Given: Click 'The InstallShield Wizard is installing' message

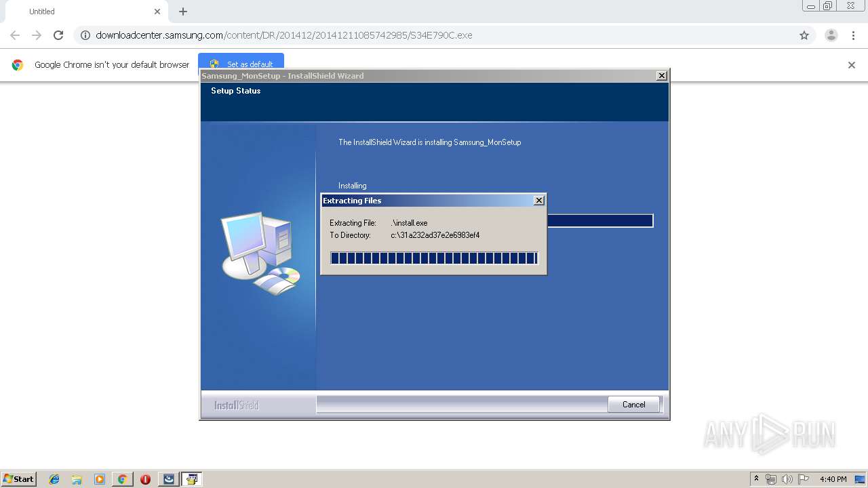Looking at the screenshot, I should (x=429, y=142).
